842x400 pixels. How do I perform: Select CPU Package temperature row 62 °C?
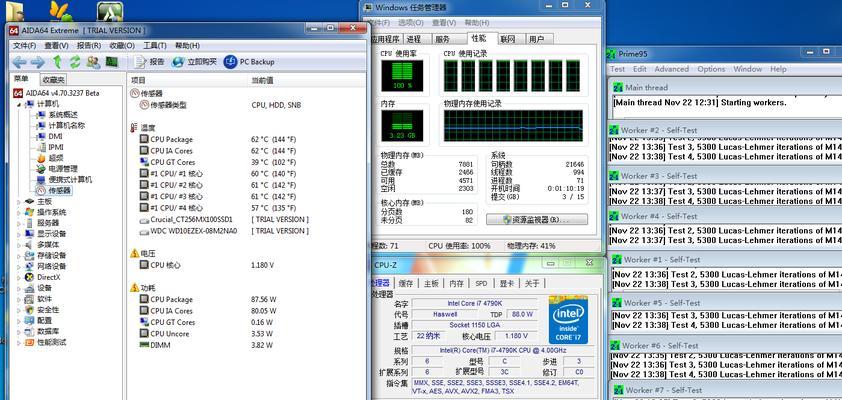coord(247,139)
